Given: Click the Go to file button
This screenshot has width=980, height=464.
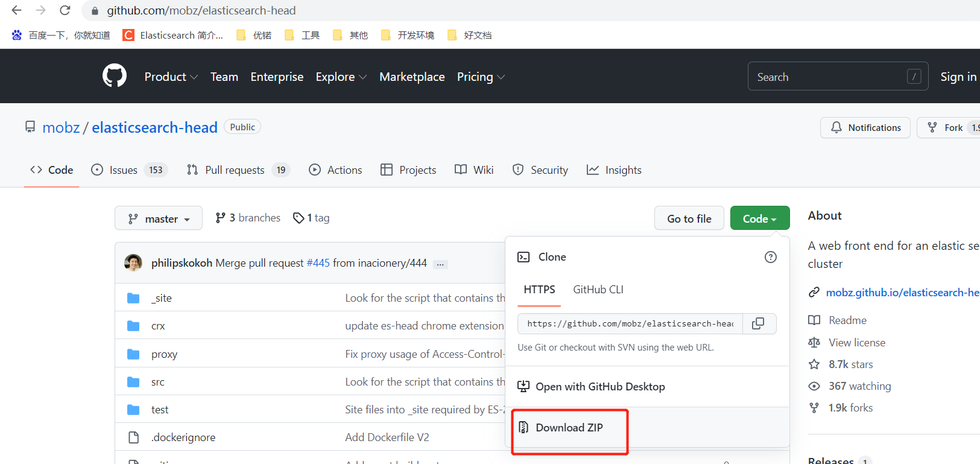Looking at the screenshot, I should (x=689, y=218).
